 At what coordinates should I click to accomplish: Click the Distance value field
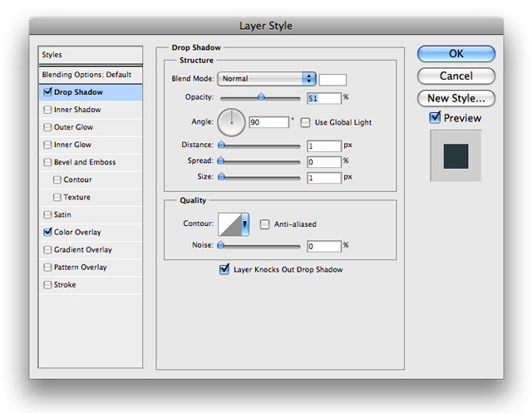pos(324,145)
